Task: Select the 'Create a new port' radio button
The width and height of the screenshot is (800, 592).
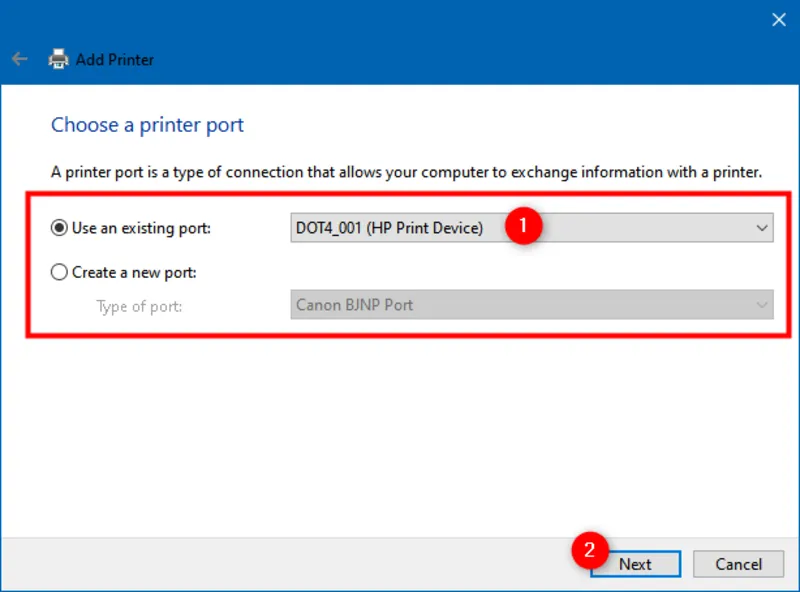Action: (59, 272)
